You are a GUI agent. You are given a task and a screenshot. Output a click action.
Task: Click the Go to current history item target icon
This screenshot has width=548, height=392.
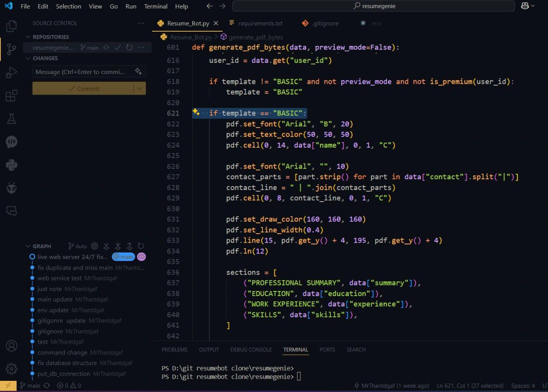[x=95, y=246]
